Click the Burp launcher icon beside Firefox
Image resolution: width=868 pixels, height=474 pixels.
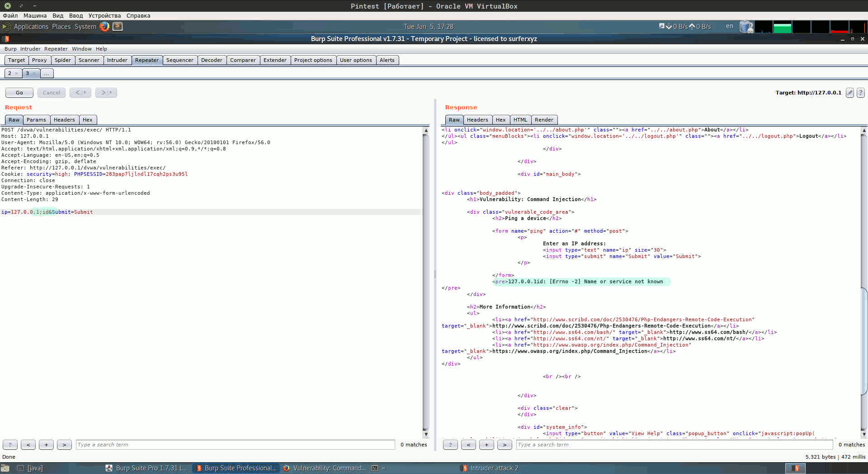[118, 26]
